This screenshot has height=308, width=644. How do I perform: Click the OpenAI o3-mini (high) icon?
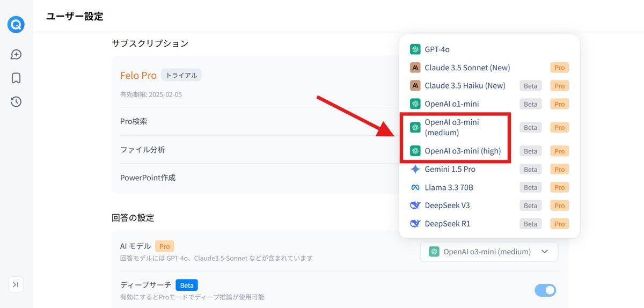coord(415,151)
